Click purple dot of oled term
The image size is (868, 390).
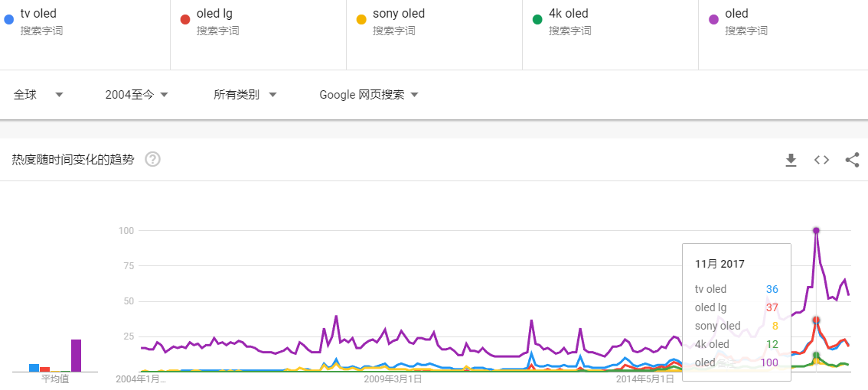[x=714, y=19]
